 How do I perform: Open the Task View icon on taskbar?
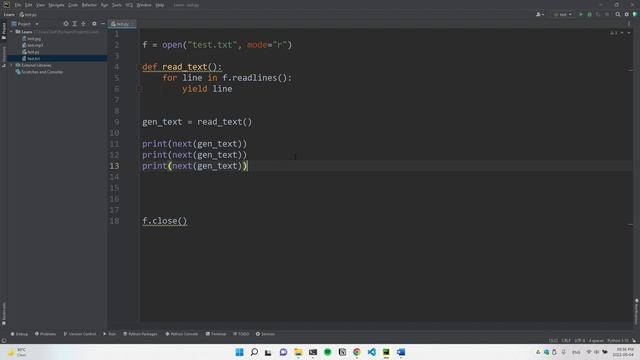pos(268,352)
